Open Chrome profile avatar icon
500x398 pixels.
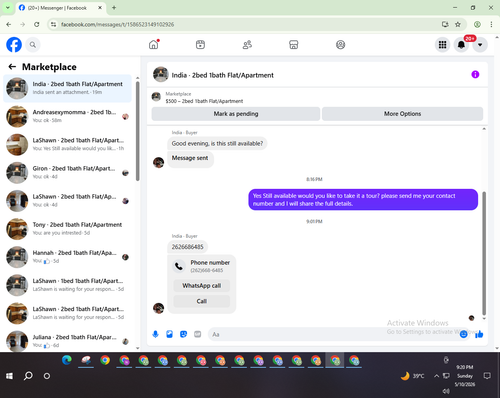(x=477, y=24)
